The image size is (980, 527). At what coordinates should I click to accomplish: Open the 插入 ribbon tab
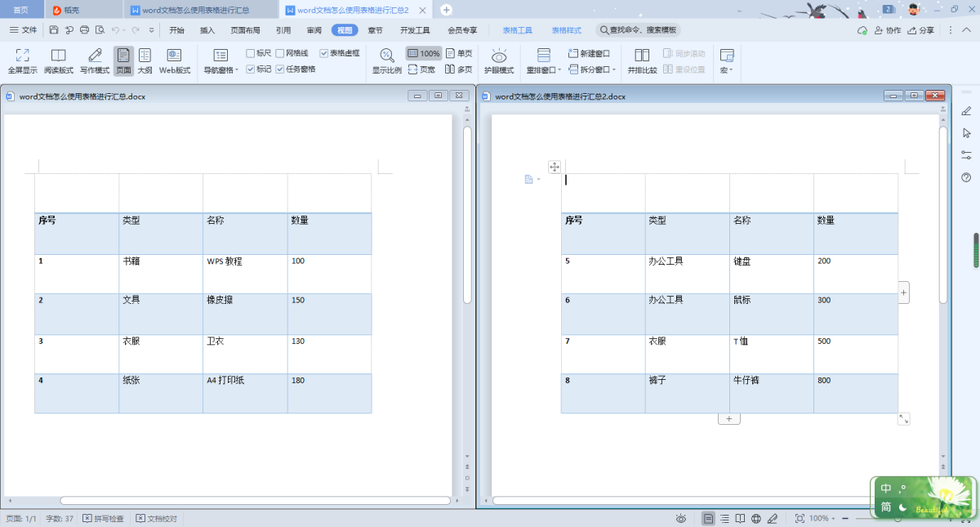[x=207, y=30]
